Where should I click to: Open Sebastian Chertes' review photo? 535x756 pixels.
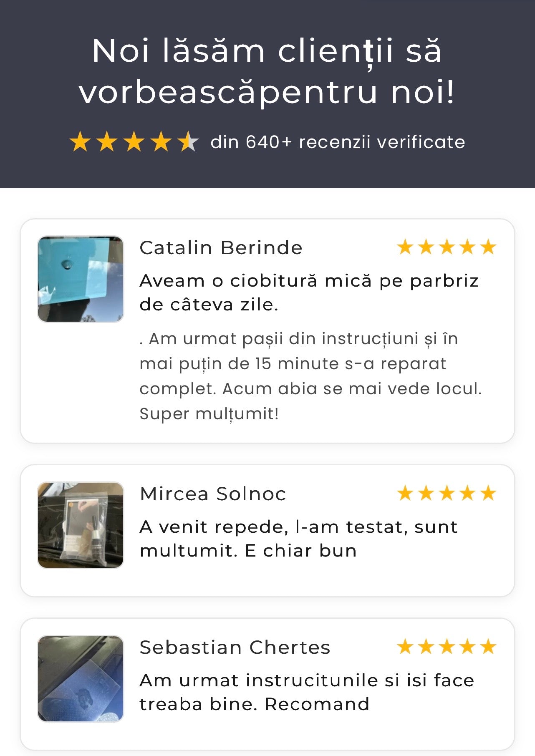[x=81, y=679]
